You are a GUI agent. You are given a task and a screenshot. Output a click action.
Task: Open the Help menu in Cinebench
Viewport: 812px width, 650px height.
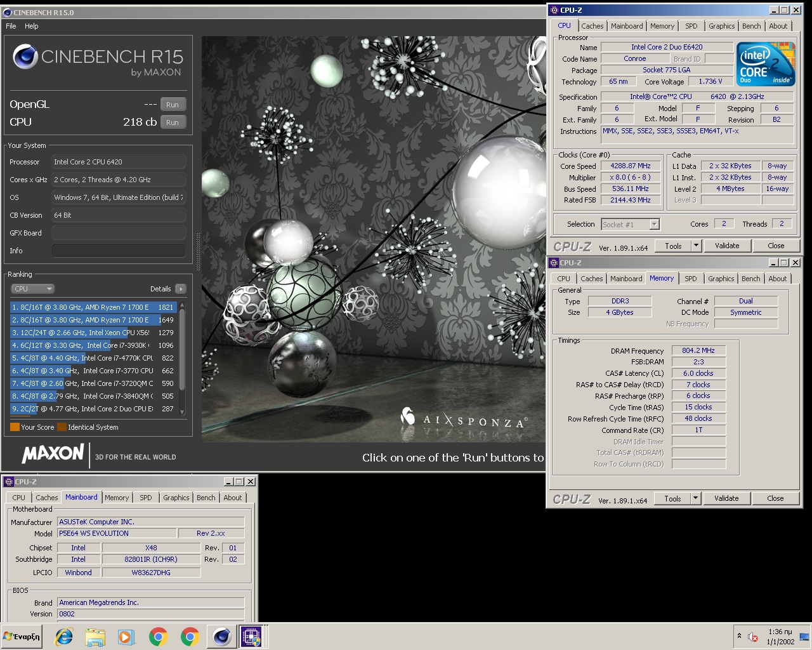[32, 26]
